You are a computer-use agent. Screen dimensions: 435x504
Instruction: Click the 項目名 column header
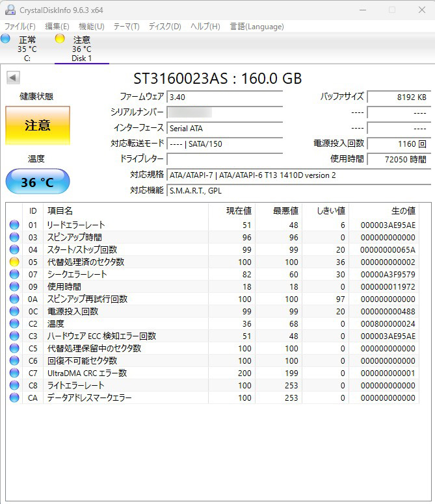tap(125, 211)
